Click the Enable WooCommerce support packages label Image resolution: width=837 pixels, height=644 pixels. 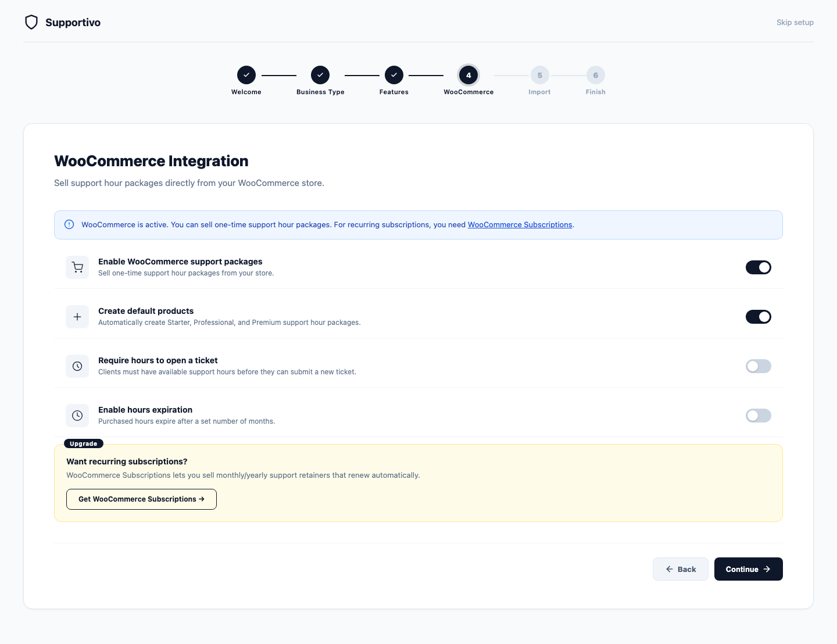(x=180, y=262)
